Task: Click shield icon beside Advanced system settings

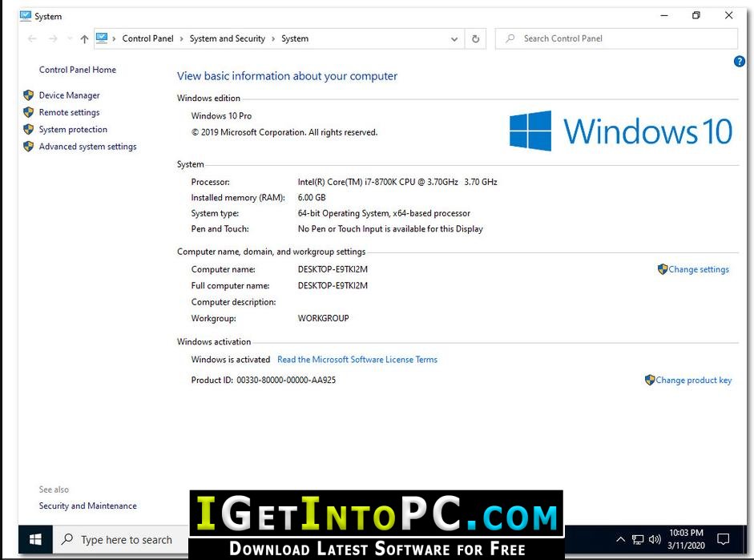Action: [x=28, y=147]
